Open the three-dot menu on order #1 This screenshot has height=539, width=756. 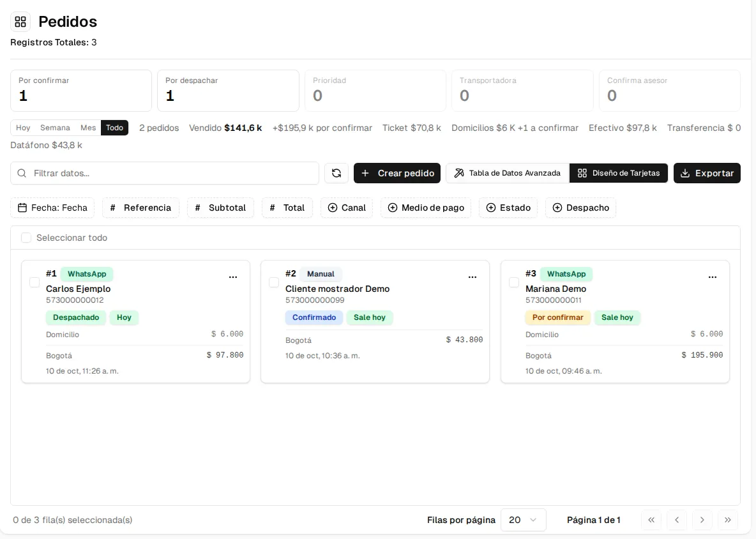tap(233, 277)
